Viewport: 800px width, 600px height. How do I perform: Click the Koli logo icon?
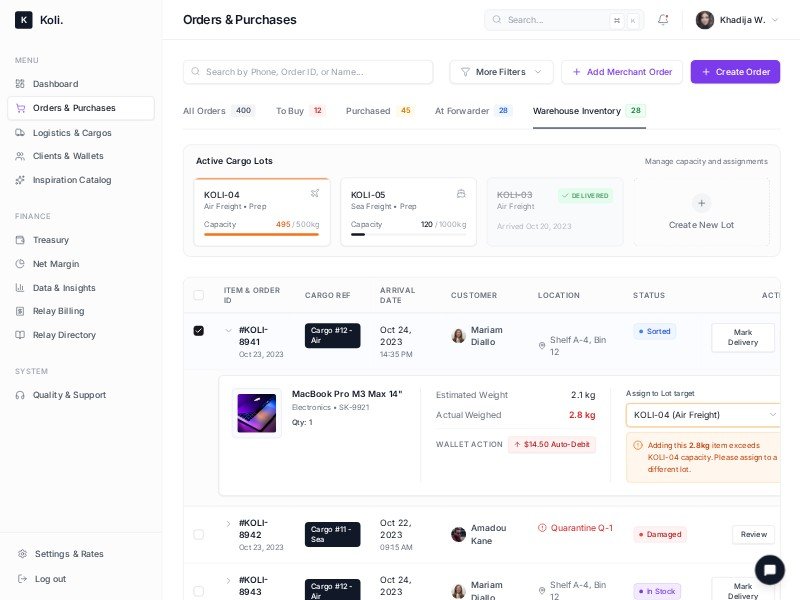[x=23, y=20]
